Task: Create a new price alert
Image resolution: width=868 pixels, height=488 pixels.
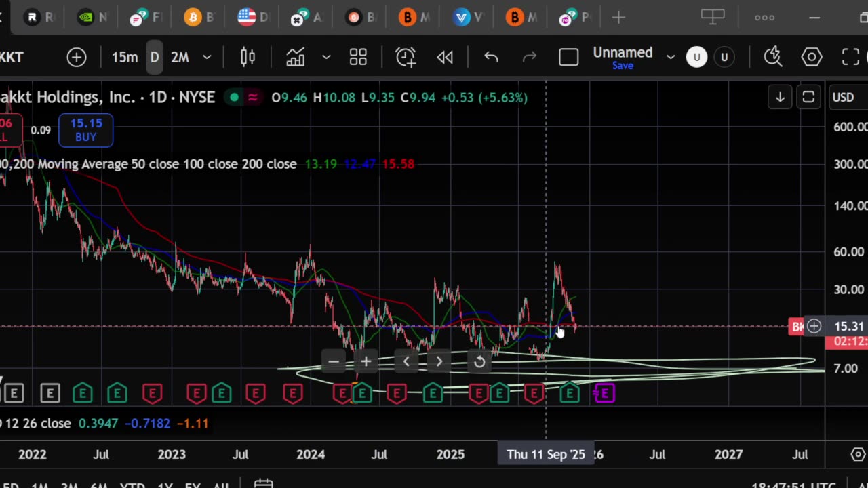Action: (x=406, y=58)
